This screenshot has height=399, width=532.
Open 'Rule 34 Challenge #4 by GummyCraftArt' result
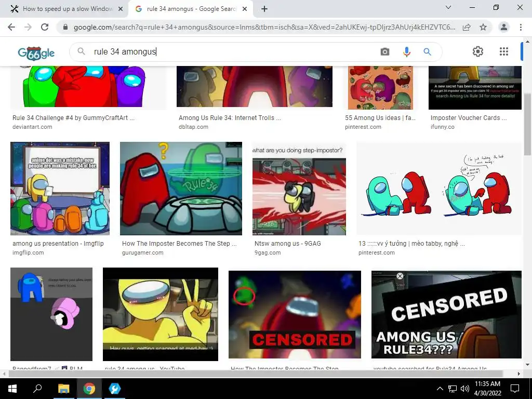click(x=73, y=118)
